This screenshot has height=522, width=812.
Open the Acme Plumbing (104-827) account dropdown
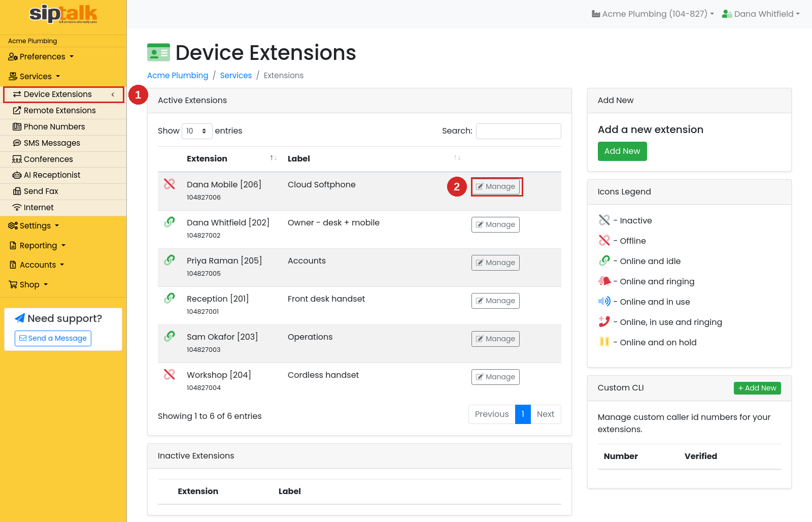click(653, 14)
